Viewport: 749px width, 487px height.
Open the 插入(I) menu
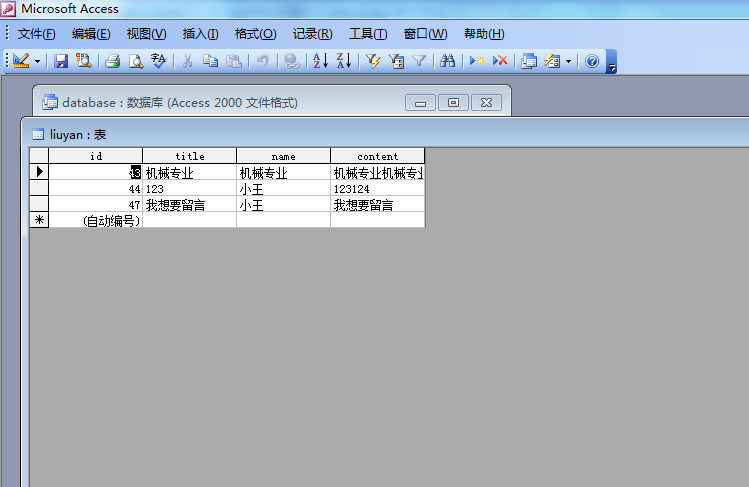200,34
